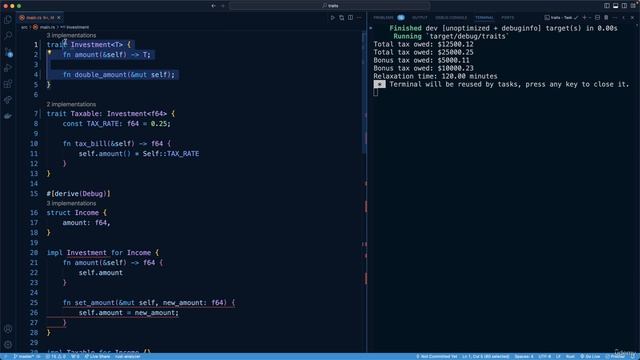Click 'src' in the breadcrumb
This screenshot has height=360, width=640.
coord(24,27)
